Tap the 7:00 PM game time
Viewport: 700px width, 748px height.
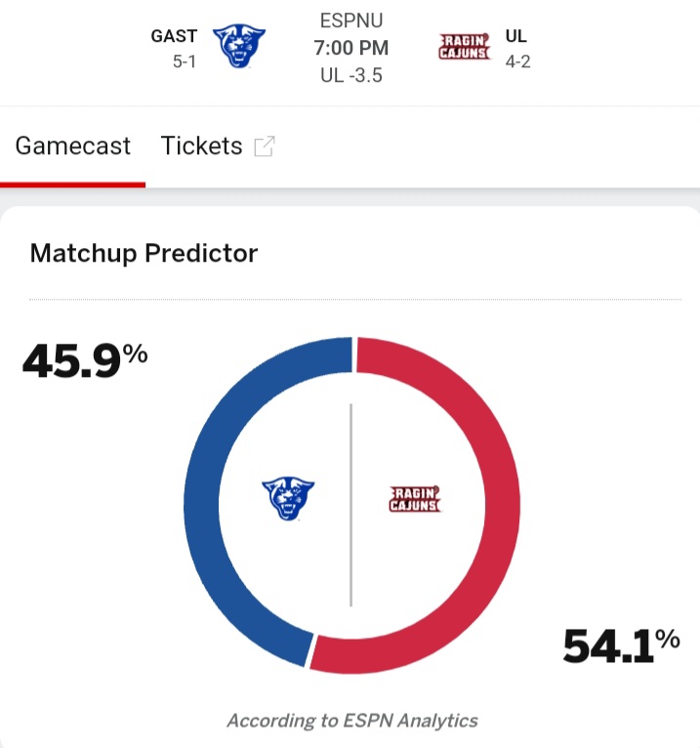351,47
